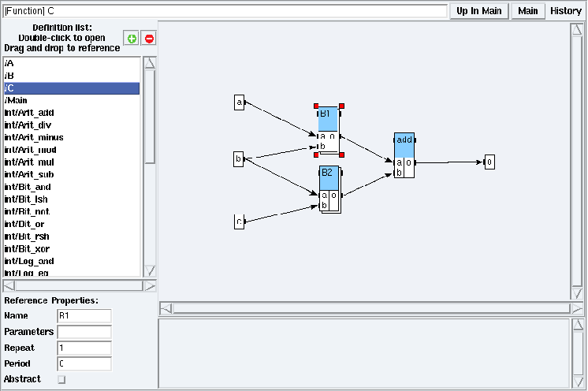Click the message pane scroll down arrow
This screenshot has width=588, height=391.
coord(579,382)
